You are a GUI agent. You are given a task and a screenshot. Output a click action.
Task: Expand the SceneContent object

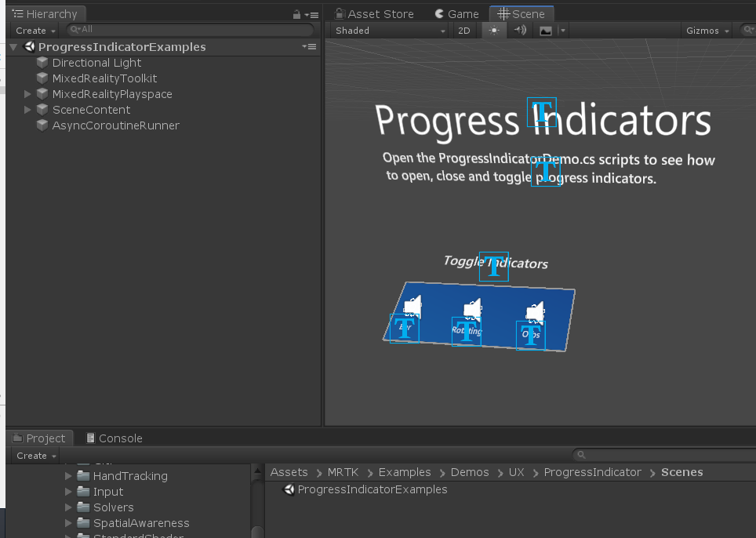tap(27, 110)
